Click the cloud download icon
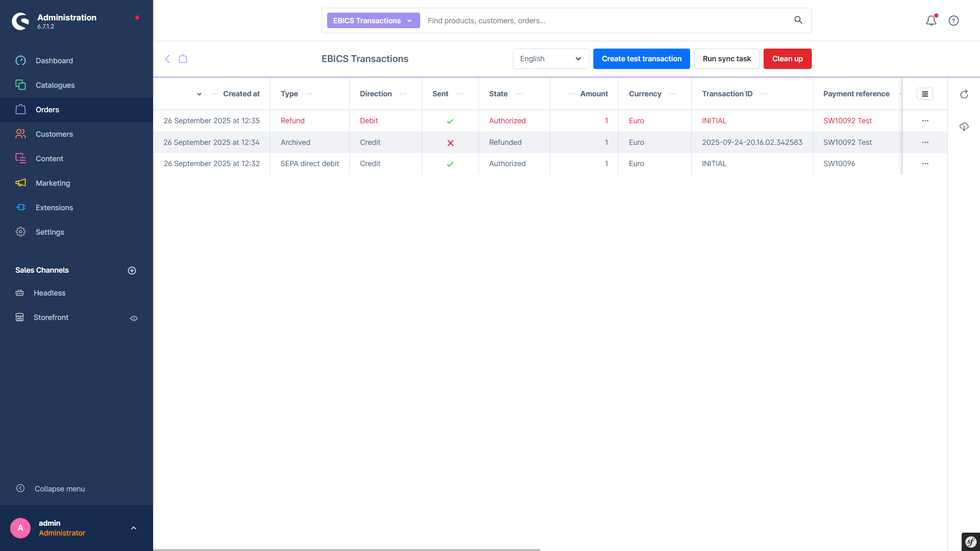The height and width of the screenshot is (551, 980). [x=964, y=127]
